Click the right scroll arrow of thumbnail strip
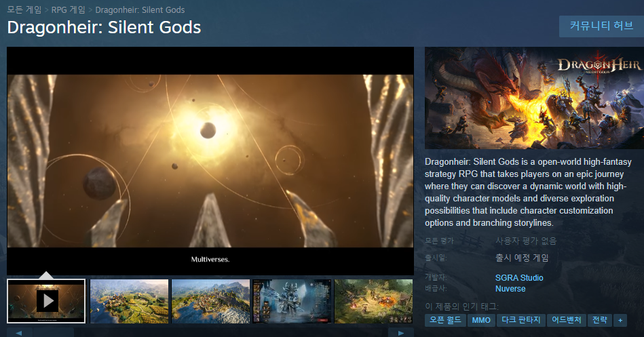The image size is (644, 337). (401, 332)
